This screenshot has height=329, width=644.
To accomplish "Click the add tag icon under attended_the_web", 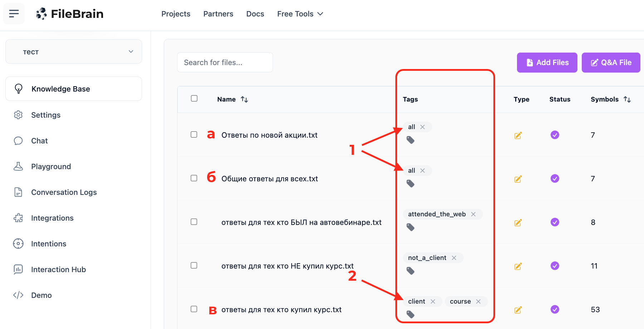I will 410,227.
